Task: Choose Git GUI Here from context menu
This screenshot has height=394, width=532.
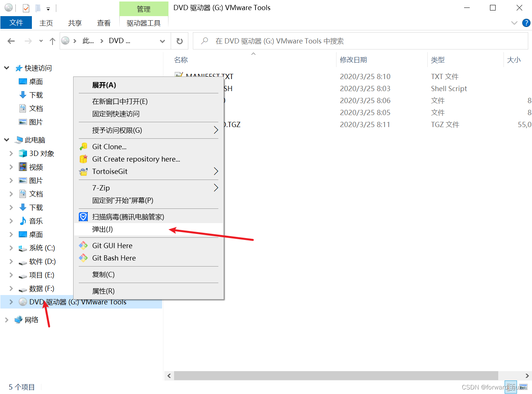Action: [x=149, y=246]
